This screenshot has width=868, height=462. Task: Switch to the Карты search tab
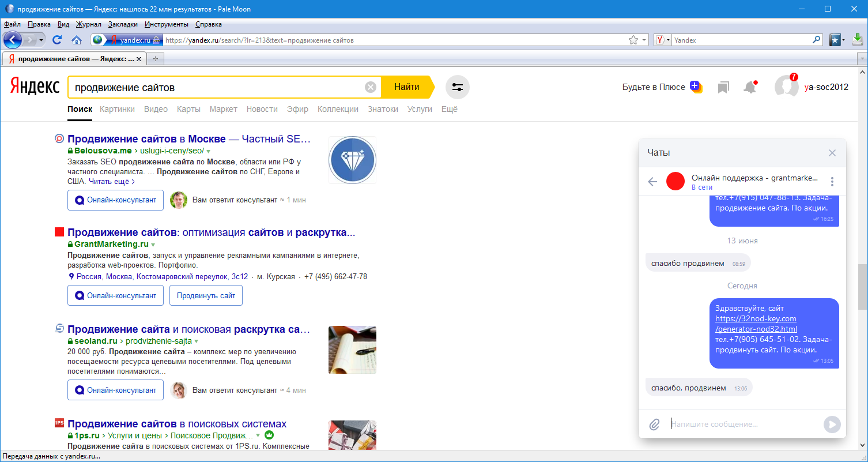point(188,109)
